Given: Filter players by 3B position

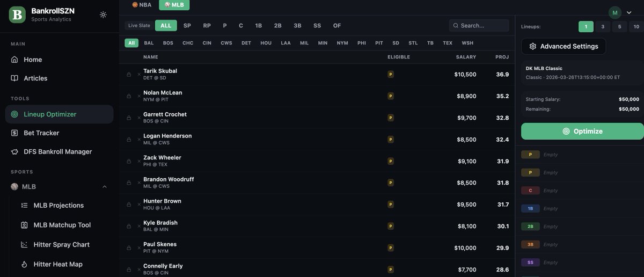Looking at the screenshot, I should tap(297, 25).
